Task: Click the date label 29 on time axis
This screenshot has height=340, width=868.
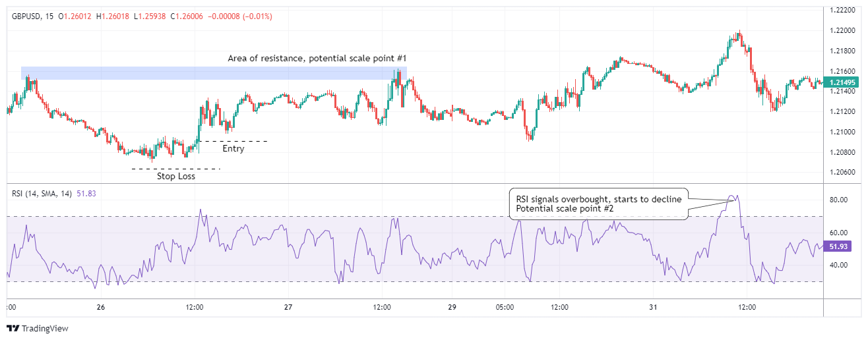Action: pos(452,307)
